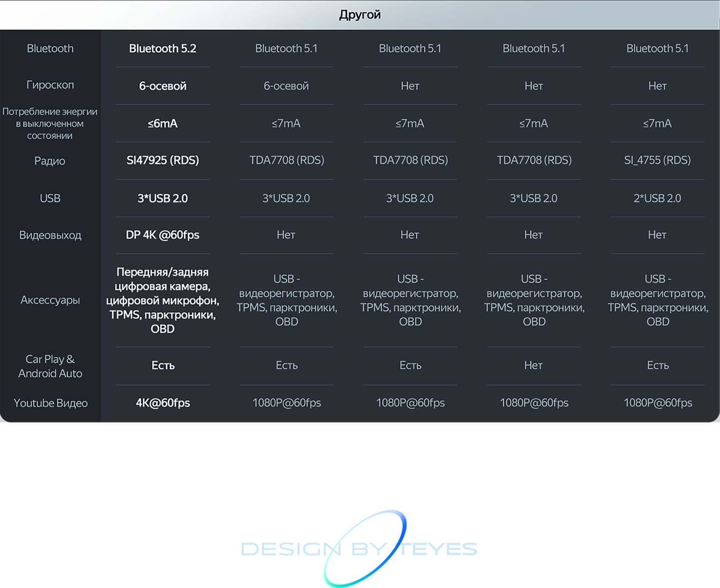Select the SI47925 (RDS) radio chip cell
This screenshot has height=588, width=720.
[162, 160]
